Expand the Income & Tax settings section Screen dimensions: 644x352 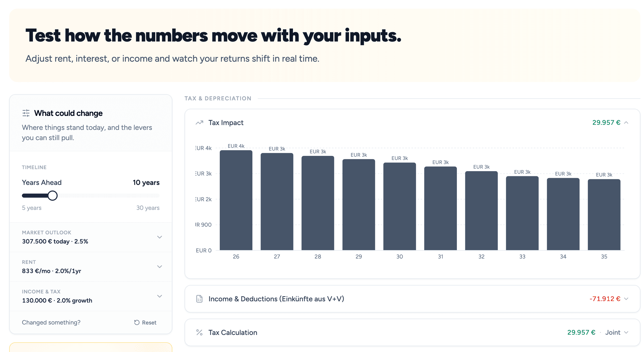[91, 296]
